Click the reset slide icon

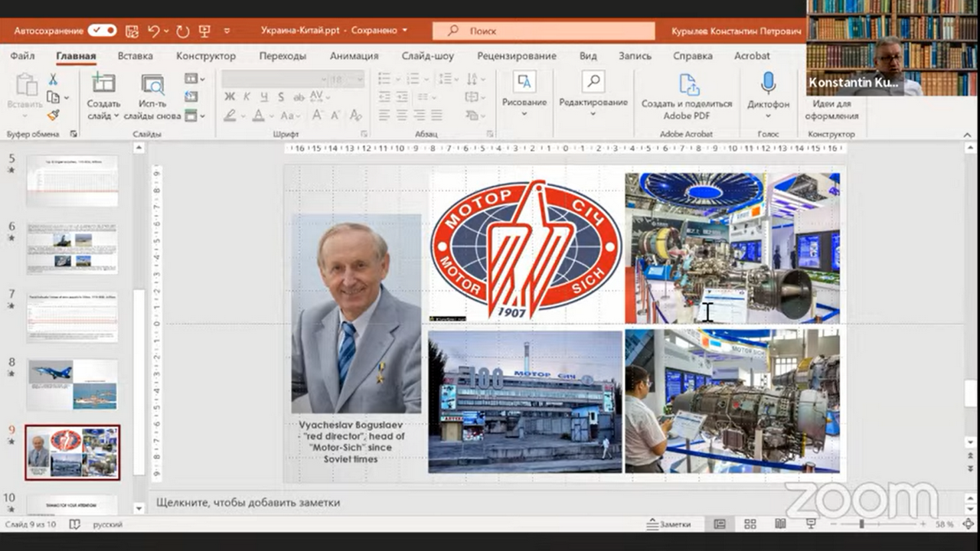tap(191, 97)
